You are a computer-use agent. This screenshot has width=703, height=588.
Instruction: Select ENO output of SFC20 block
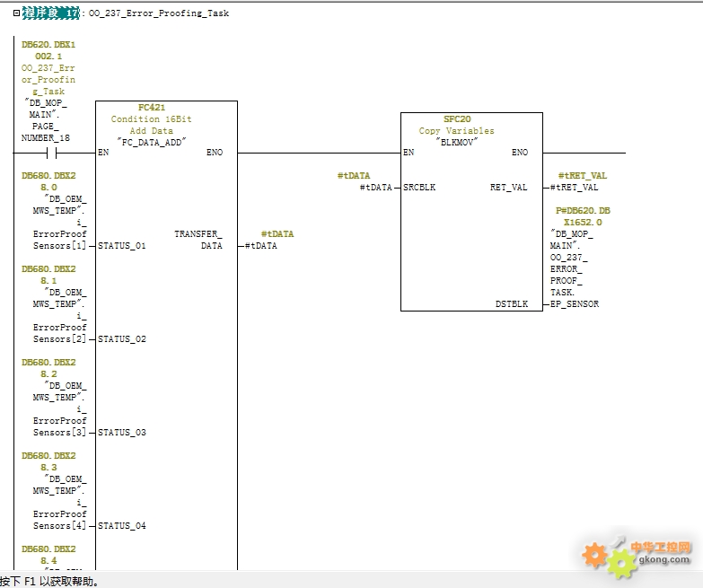(520, 153)
